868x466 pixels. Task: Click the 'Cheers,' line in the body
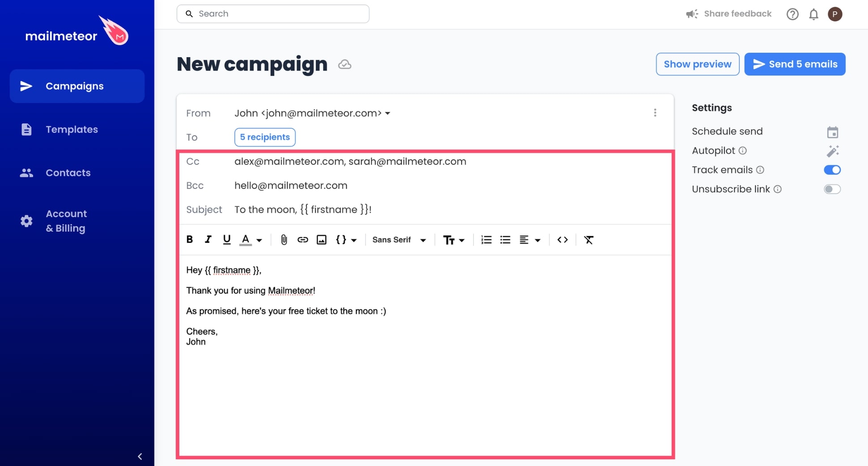click(202, 331)
